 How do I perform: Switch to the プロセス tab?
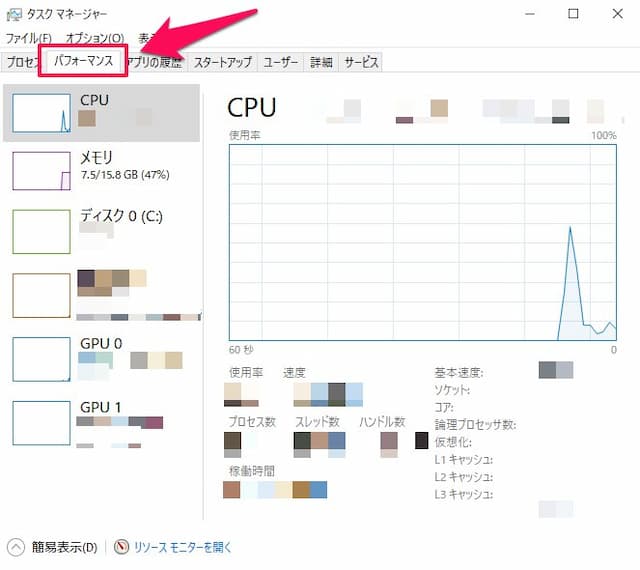click(22, 62)
